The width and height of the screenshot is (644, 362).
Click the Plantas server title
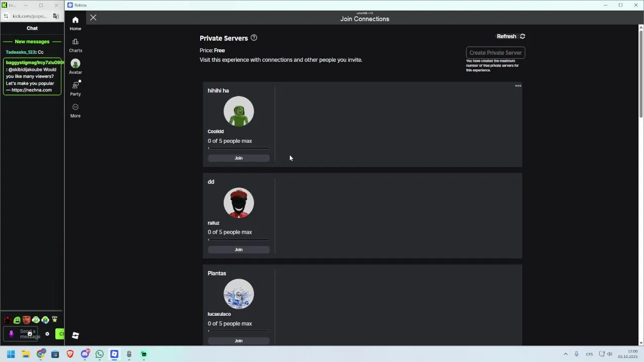click(x=217, y=273)
